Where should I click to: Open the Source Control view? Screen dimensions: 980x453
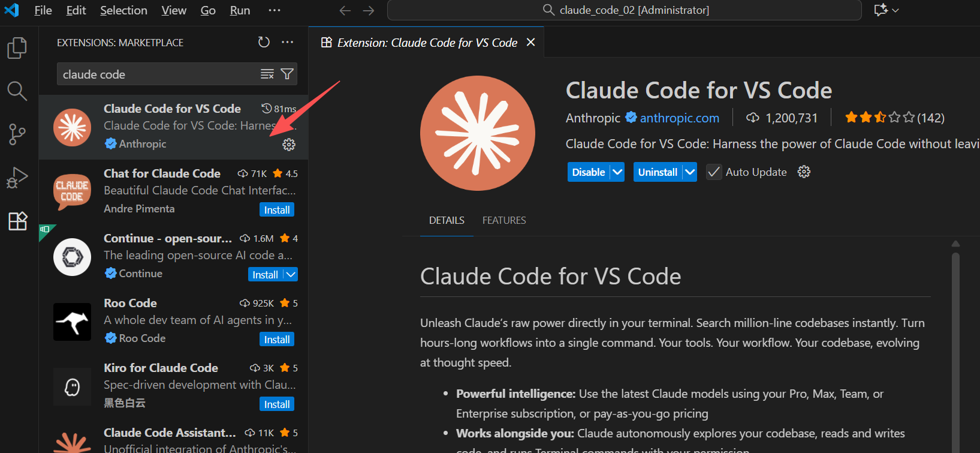17,134
